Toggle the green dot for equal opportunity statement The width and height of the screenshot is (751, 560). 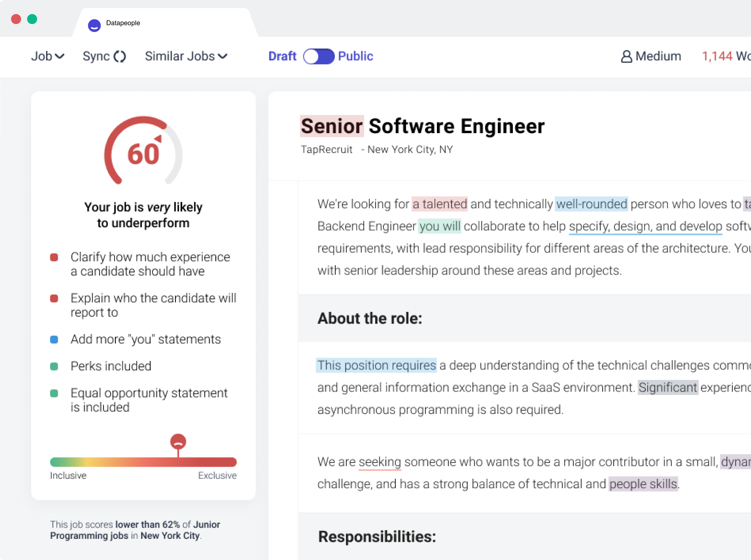(54, 393)
